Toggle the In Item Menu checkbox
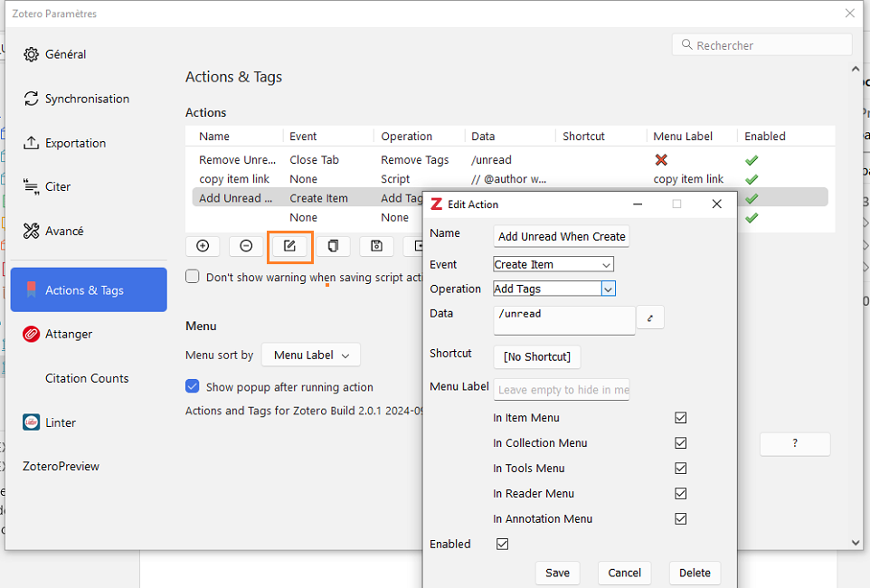The height and width of the screenshot is (588, 870). point(681,418)
